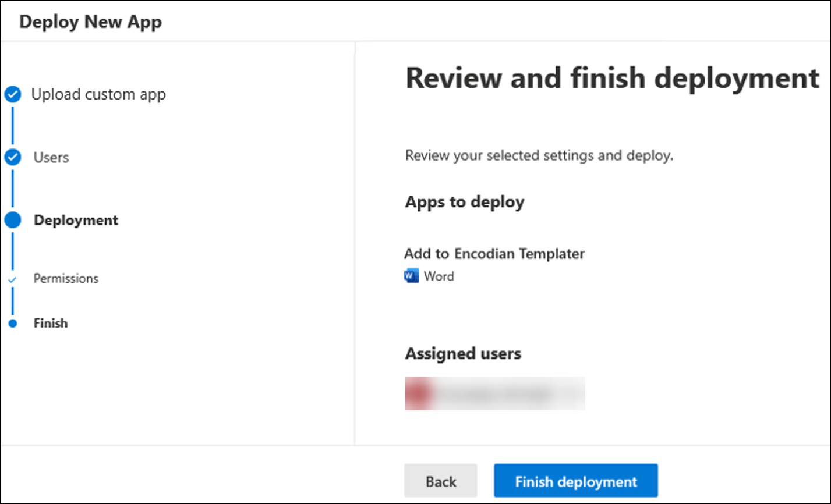The width and height of the screenshot is (831, 504).
Task: Click the Back button
Action: (441, 481)
